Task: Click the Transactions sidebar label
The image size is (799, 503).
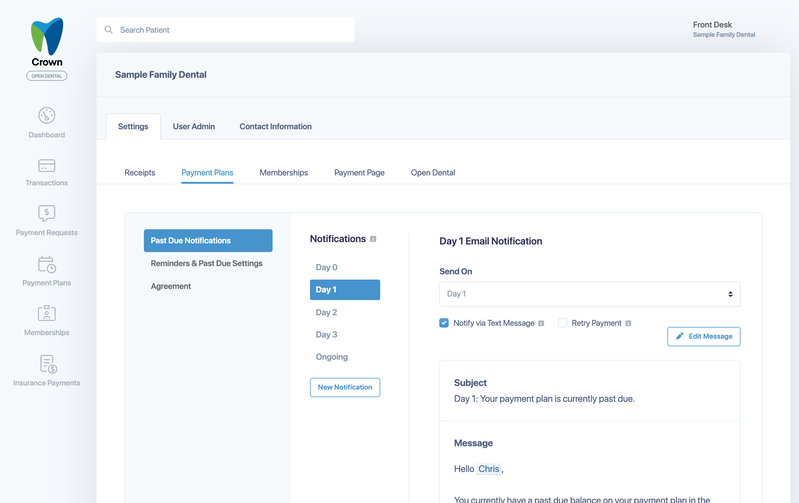Action: [x=46, y=183]
